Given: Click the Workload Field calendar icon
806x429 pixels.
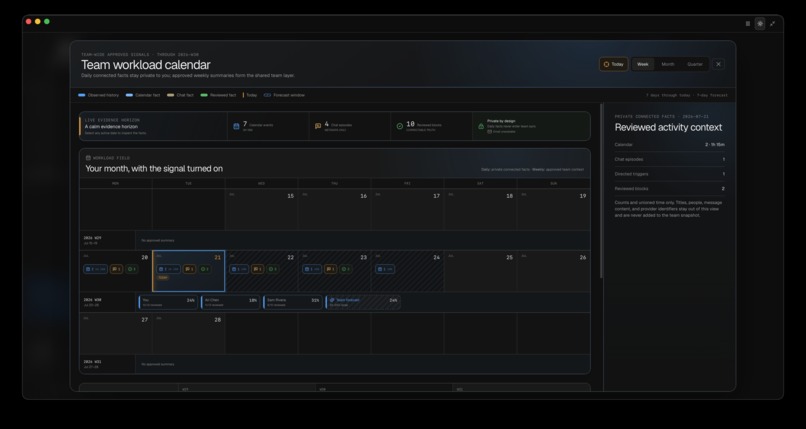Looking at the screenshot, I should [88, 158].
